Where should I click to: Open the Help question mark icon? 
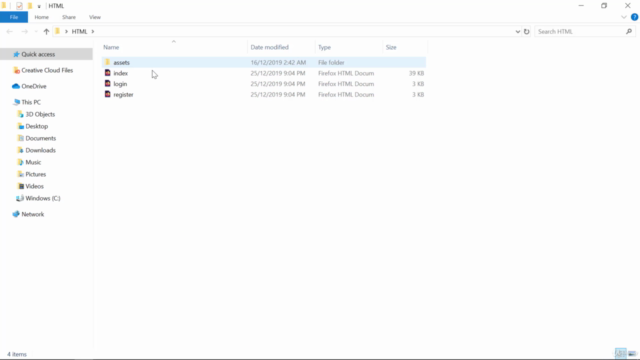(x=634, y=17)
